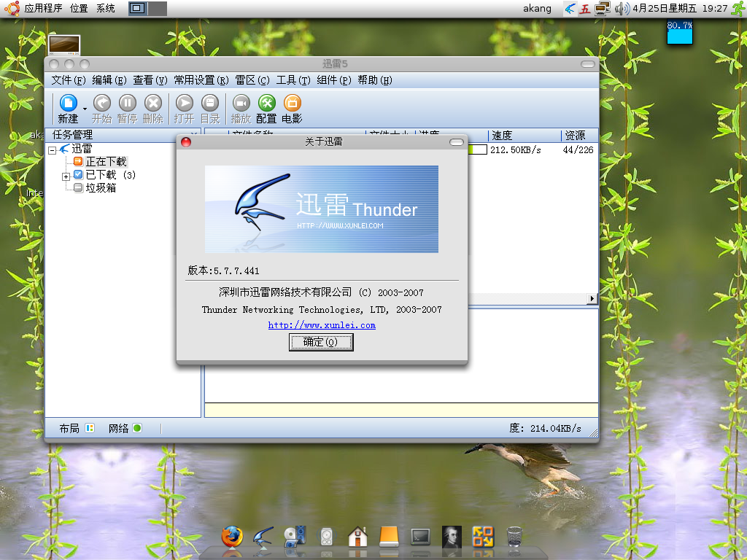Click the download progress bar by 212.50KB/s

point(477,149)
